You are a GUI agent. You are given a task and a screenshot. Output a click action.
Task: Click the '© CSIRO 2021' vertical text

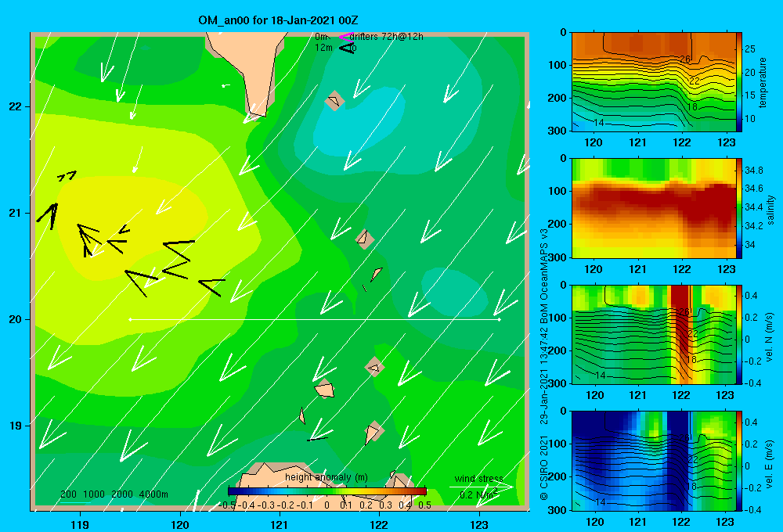point(544,468)
